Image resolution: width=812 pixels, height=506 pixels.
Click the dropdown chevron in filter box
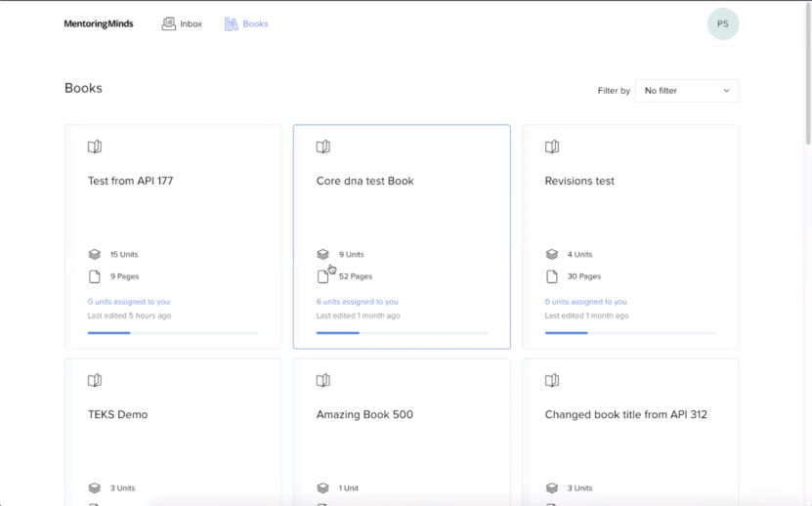click(727, 91)
